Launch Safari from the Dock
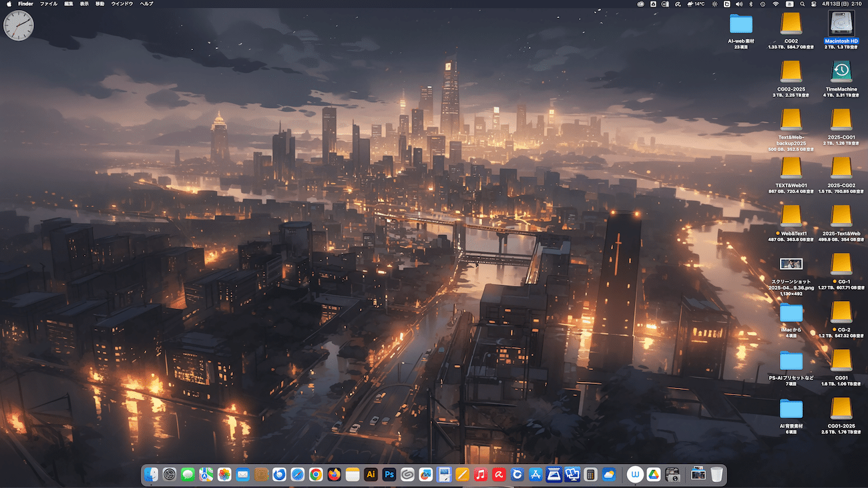This screenshot has height=488, width=868. [298, 475]
